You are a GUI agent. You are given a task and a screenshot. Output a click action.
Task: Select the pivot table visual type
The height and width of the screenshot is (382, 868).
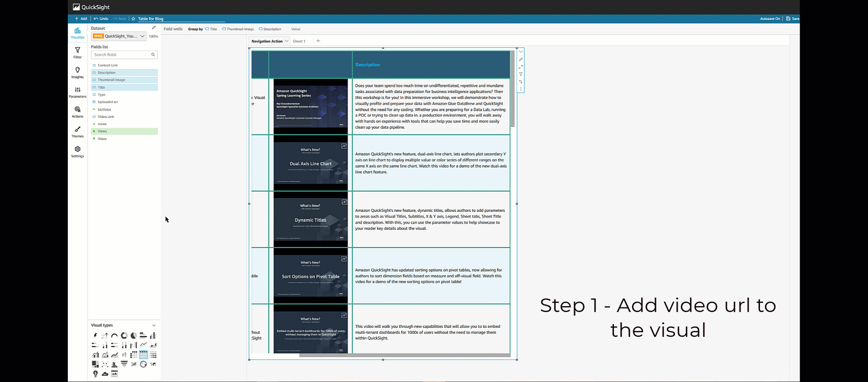(134, 355)
